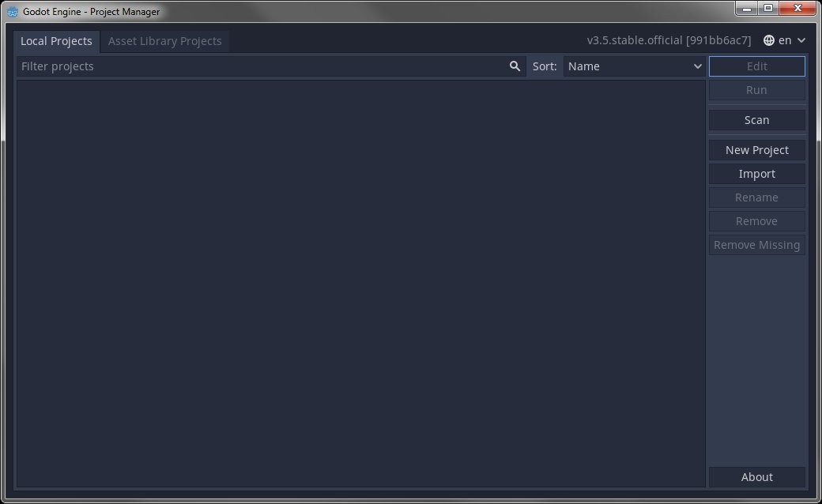822x504 pixels.
Task: Close the Project Manager window
Action: coord(797,8)
